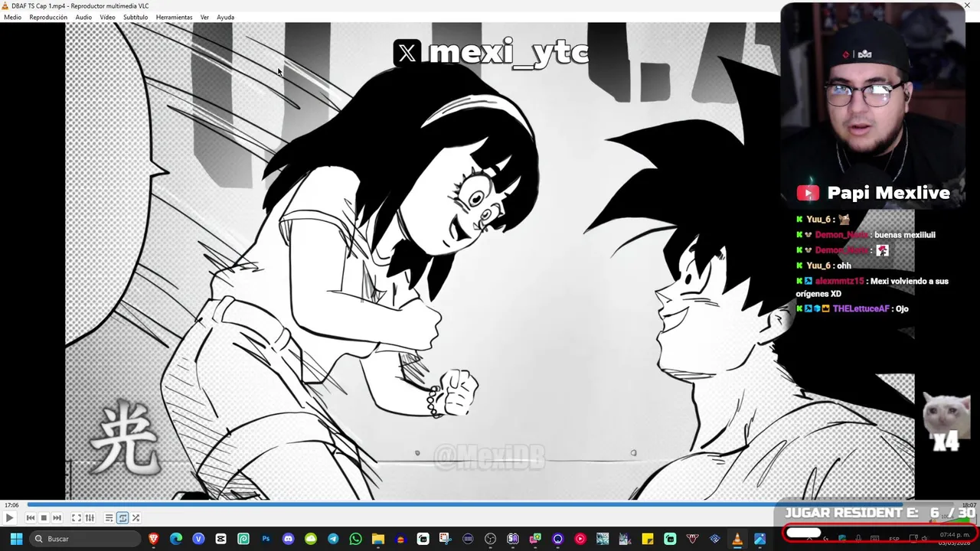Open Discord from the taskbar
The width and height of the screenshot is (980, 551).
(x=288, y=539)
